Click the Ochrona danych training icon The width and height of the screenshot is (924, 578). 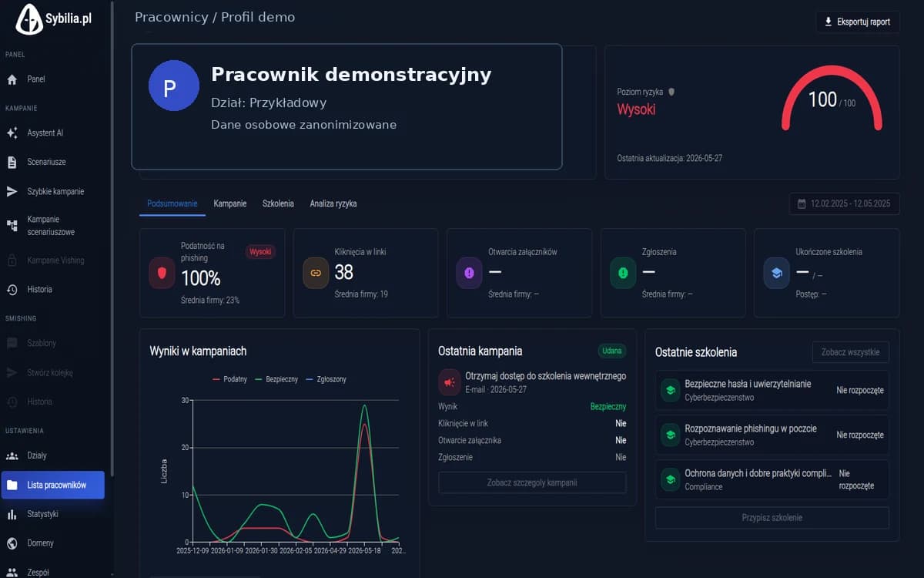tap(670, 480)
